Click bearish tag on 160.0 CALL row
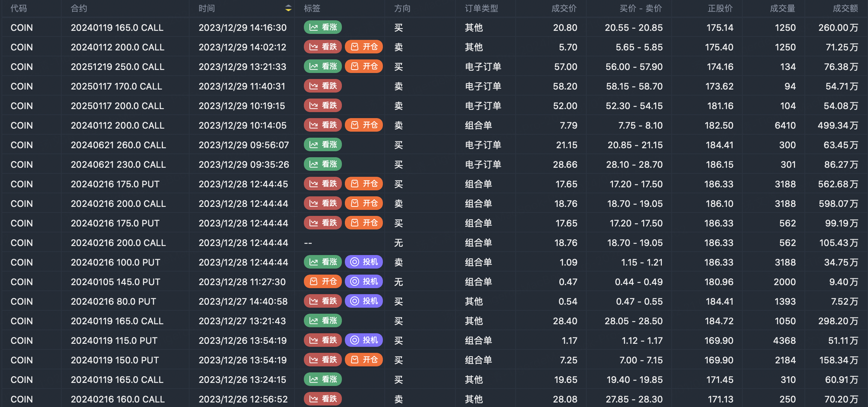Viewport: 868px width, 407px height. coord(323,399)
